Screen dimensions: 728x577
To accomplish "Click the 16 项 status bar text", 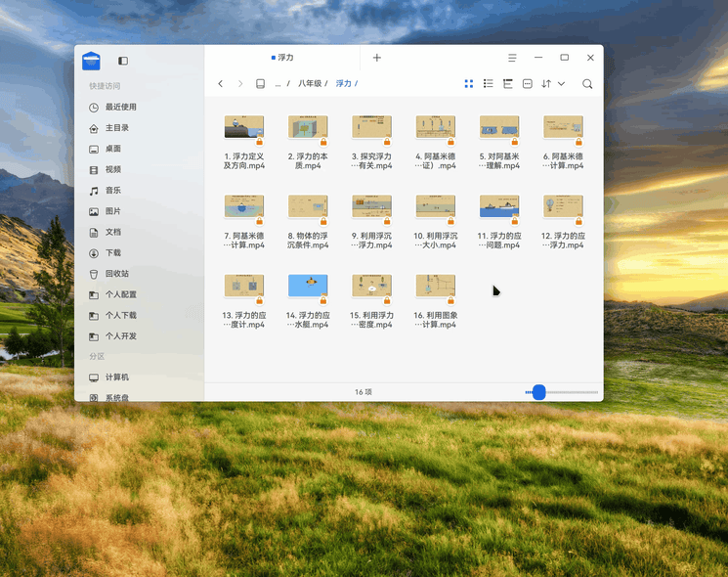I will pos(364,392).
